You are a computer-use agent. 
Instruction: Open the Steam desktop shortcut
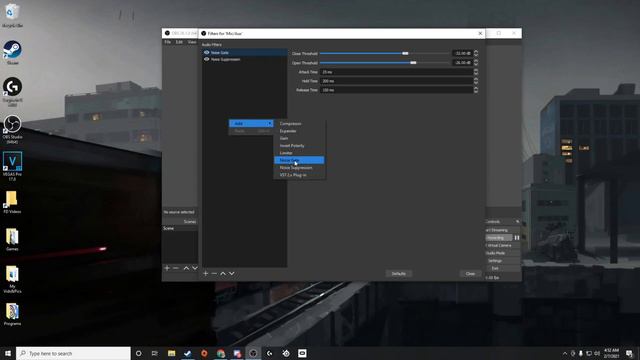coord(12,52)
